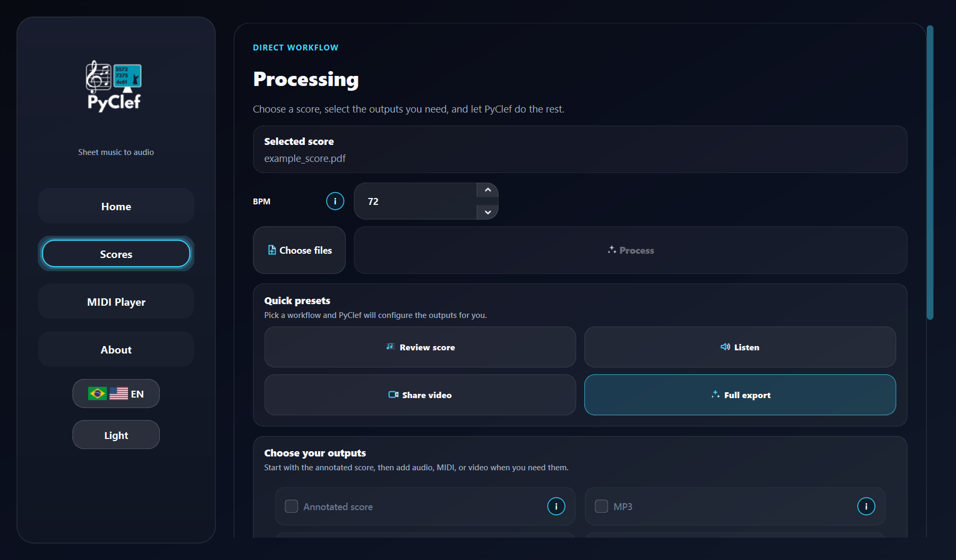Click the PyClef logo image
This screenshot has width=956, height=560.
pos(114,86)
